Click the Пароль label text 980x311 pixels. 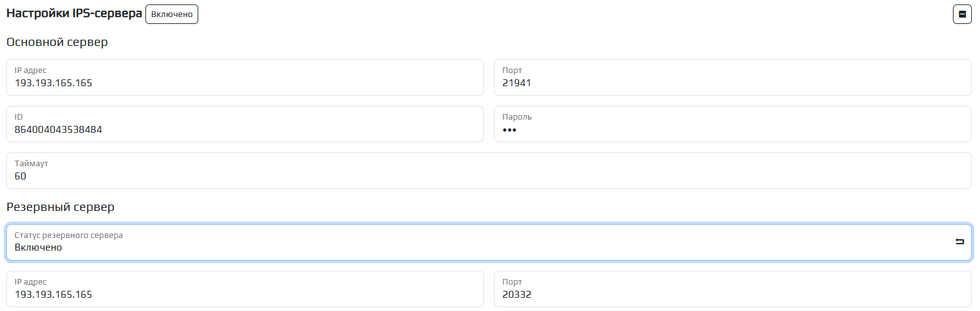pos(517,117)
